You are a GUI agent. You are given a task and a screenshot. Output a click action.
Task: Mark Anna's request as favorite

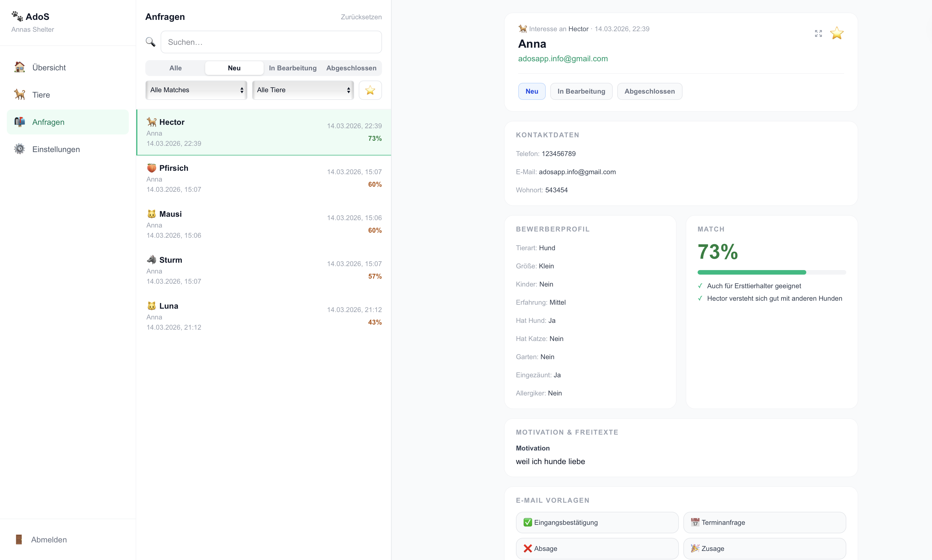click(x=836, y=33)
